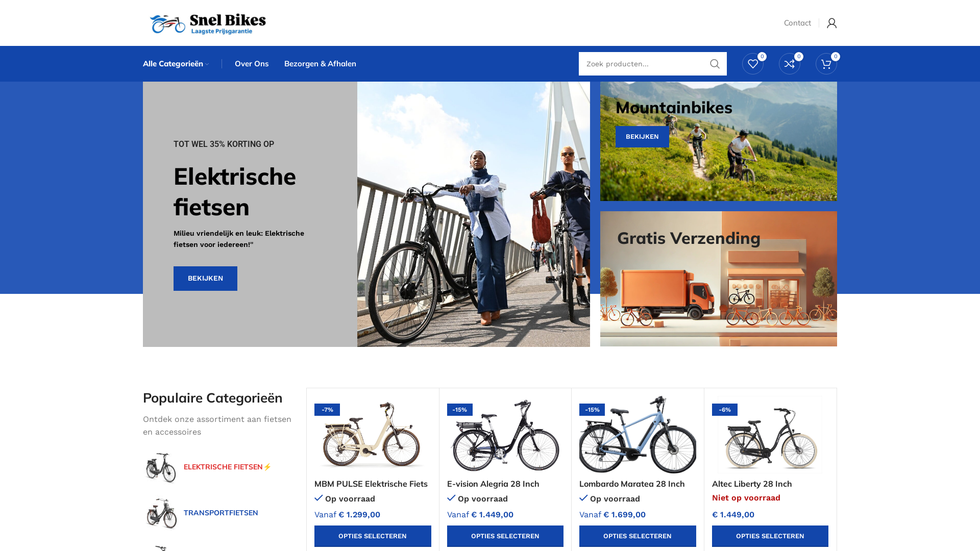
Task: Click Bekijken button on Mountainbikes banner
Action: (642, 137)
